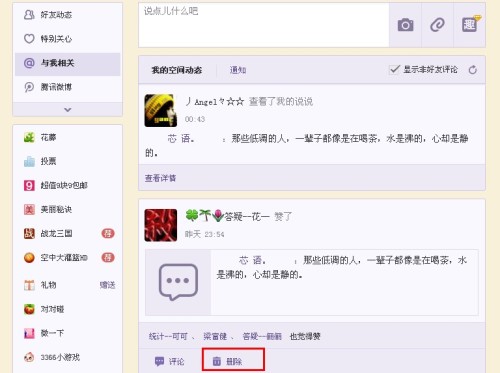This screenshot has height=373, width=500.
Task: Switch to the 通知 tab
Action: pyautogui.click(x=238, y=70)
